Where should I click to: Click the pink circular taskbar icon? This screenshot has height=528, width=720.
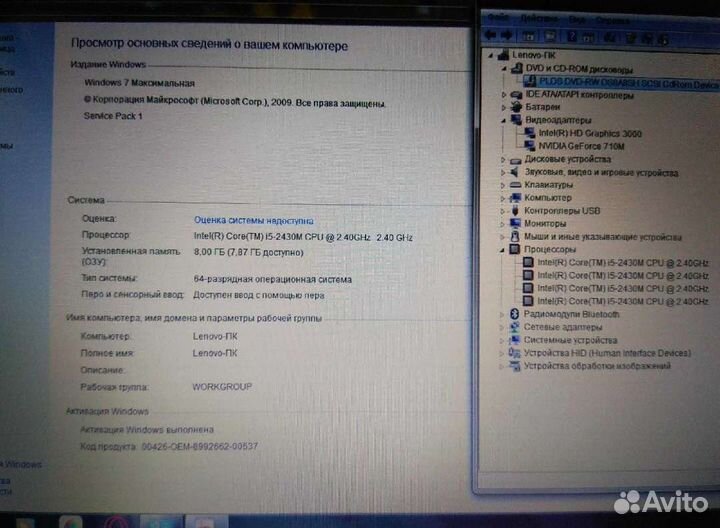coord(115,522)
